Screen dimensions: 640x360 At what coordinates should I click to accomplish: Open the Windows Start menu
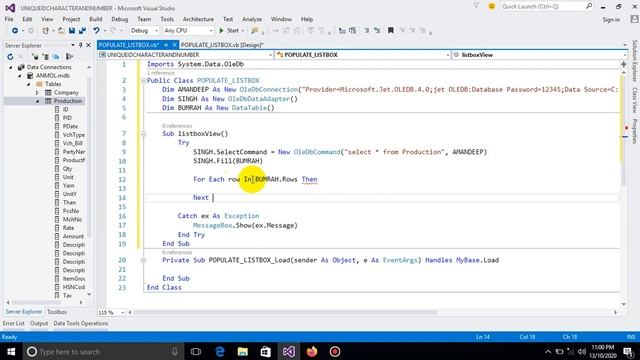pyautogui.click(x=11, y=351)
